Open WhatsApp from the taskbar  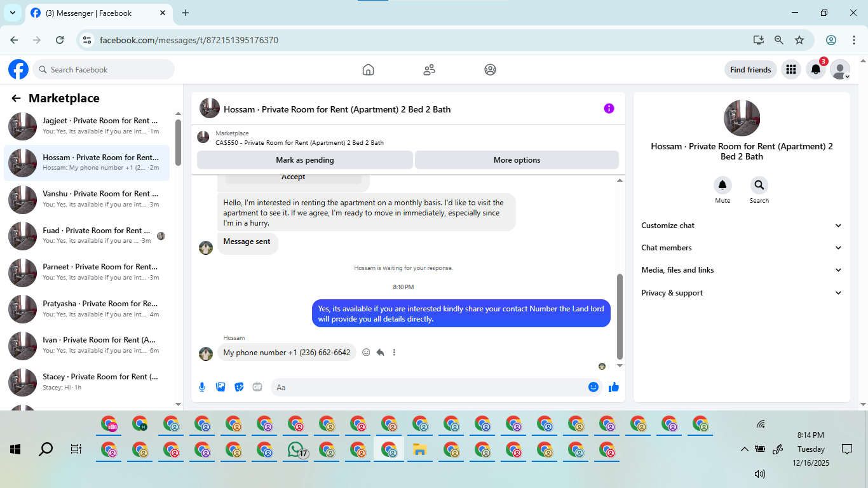[295, 450]
